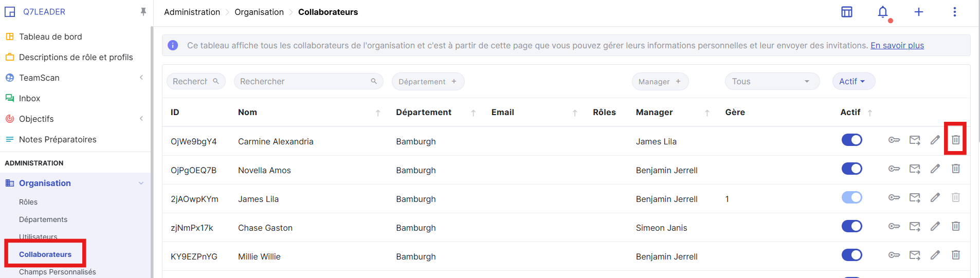Screen dimensions: 980x278
Task: Toggle active switch for Chase Gaston
Action: pos(851,226)
